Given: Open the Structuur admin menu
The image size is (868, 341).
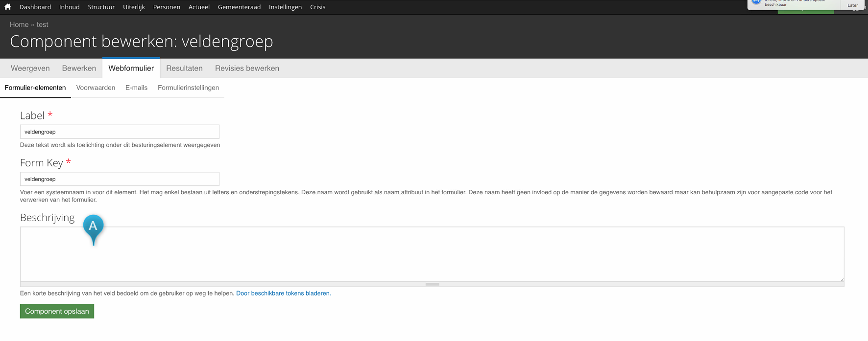Looking at the screenshot, I should tap(101, 7).
